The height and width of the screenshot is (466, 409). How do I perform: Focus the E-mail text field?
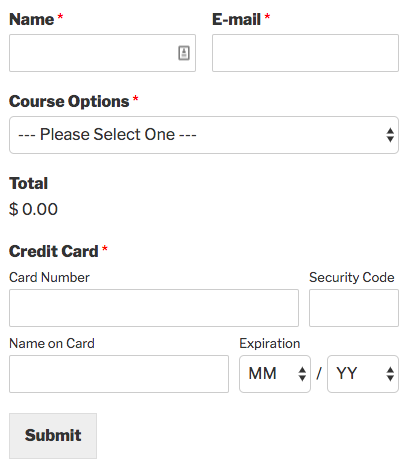305,53
